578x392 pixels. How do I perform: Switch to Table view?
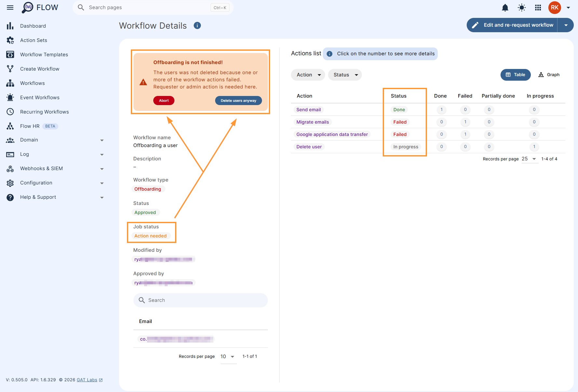pyautogui.click(x=516, y=75)
